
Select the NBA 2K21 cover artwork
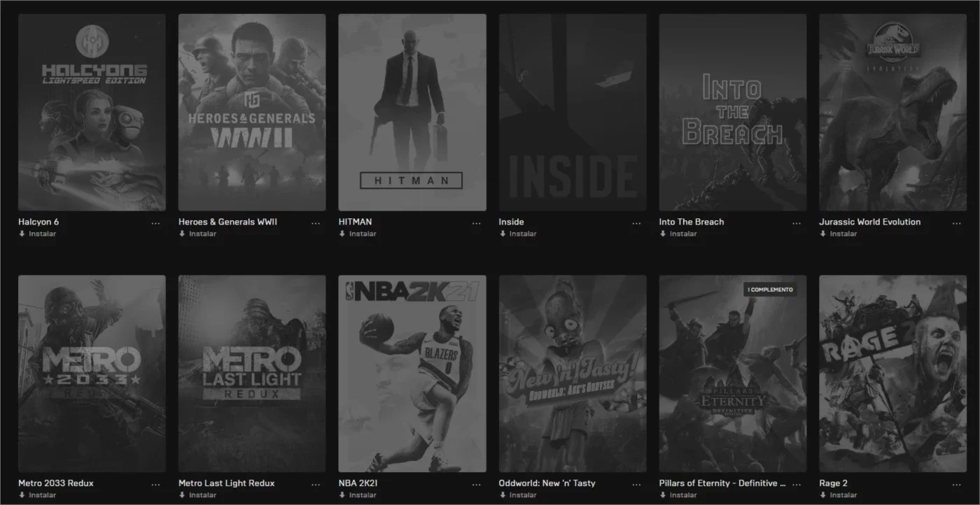(412, 374)
